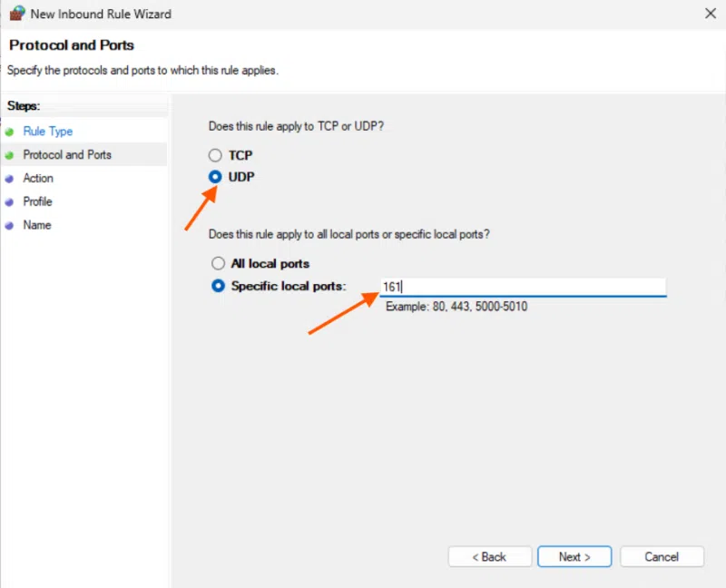
Task: Select the TCP protocol option
Action: [215, 155]
